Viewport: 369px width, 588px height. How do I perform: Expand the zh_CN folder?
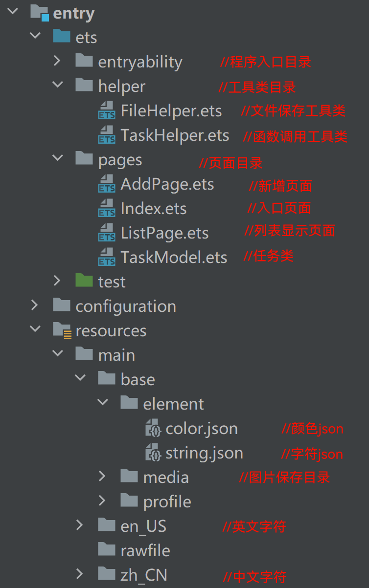[80, 574]
